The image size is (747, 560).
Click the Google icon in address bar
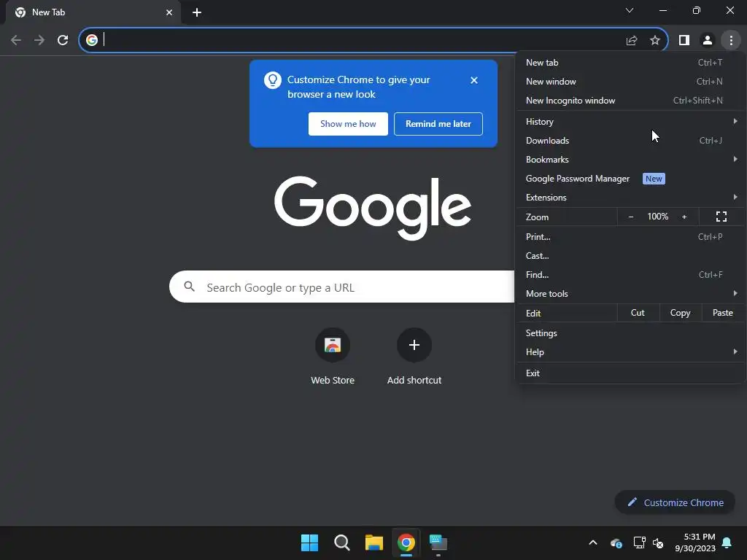click(x=92, y=40)
